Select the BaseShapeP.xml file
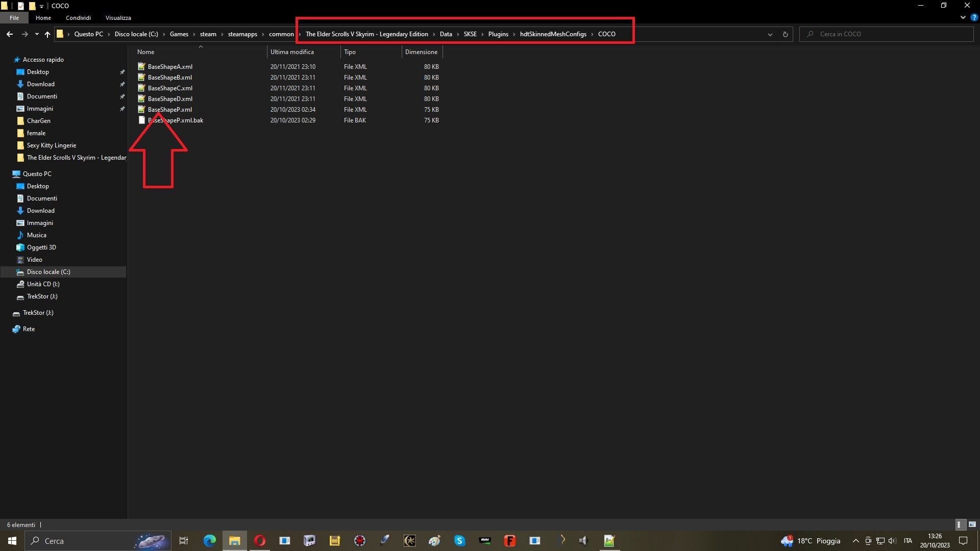This screenshot has width=980, height=551. click(169, 110)
